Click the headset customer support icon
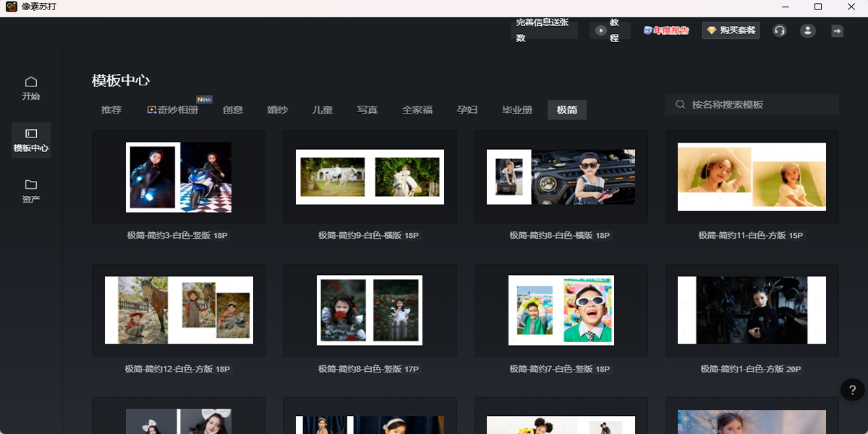Screen dimensions: 868x434 [x=779, y=30]
